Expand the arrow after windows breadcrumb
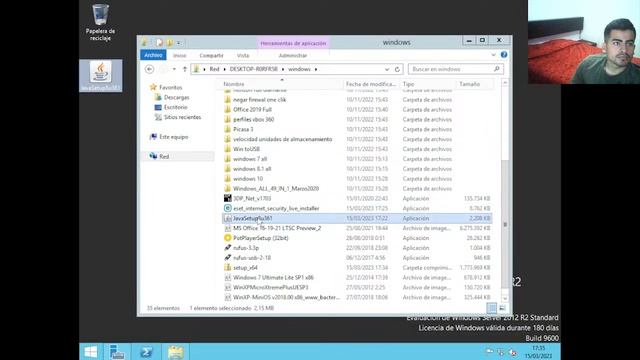Viewport: 640px width, 360px height. (x=316, y=69)
